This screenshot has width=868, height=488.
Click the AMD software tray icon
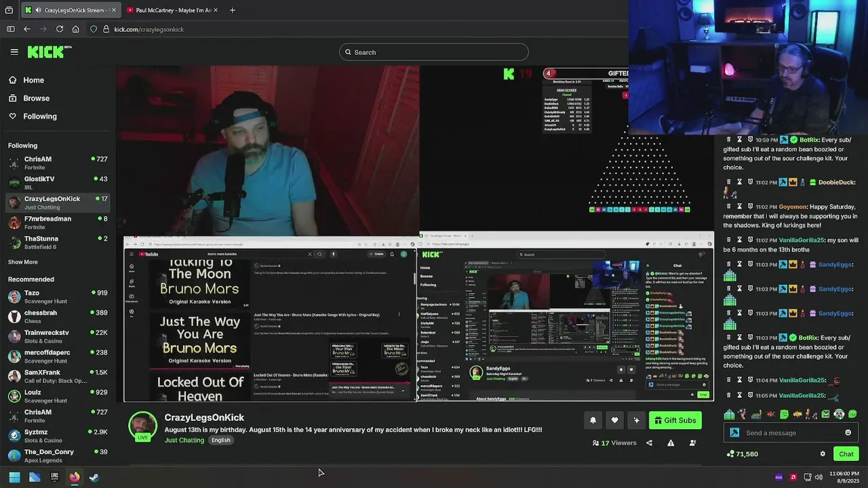[x=793, y=477]
